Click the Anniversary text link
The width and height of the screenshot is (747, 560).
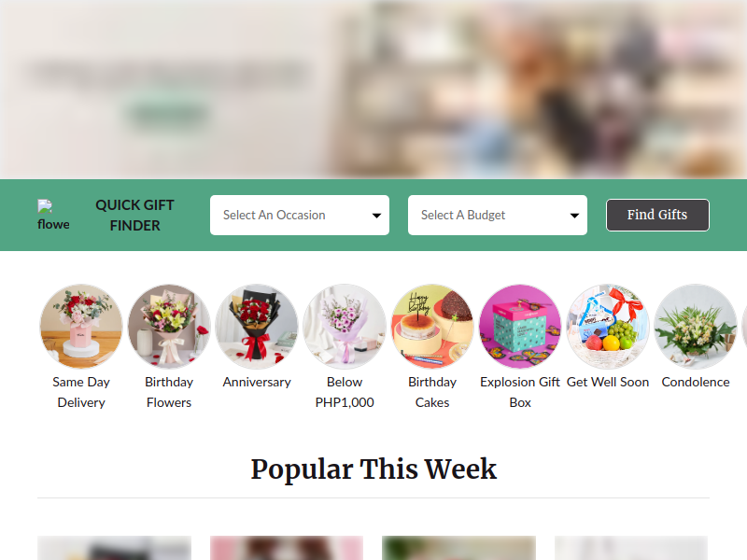(x=257, y=382)
